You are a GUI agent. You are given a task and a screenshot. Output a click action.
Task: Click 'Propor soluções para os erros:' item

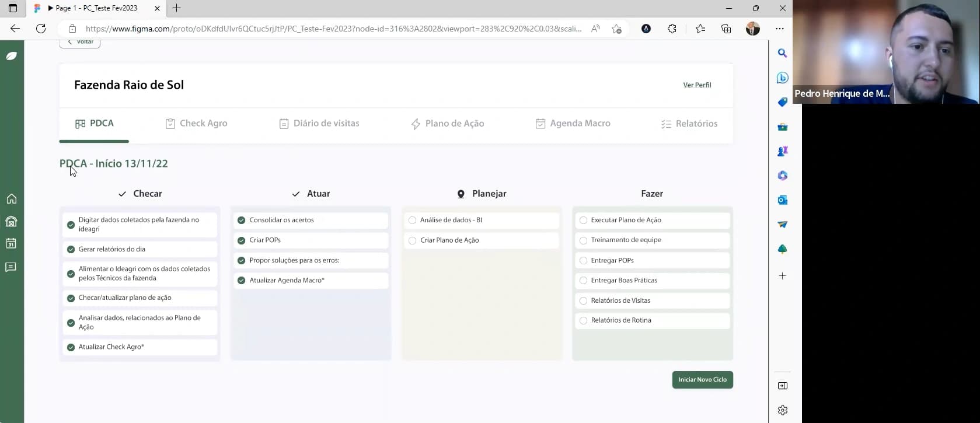coord(311,260)
